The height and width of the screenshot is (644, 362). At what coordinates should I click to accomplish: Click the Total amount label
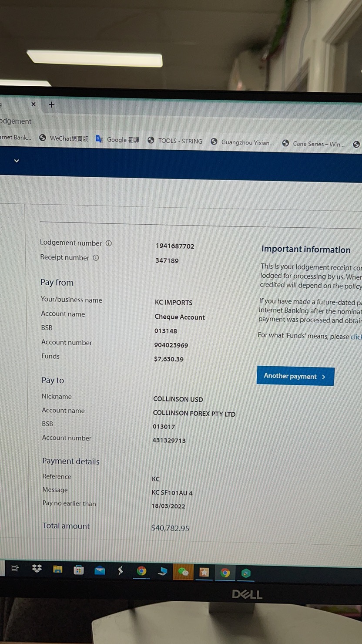tap(66, 526)
